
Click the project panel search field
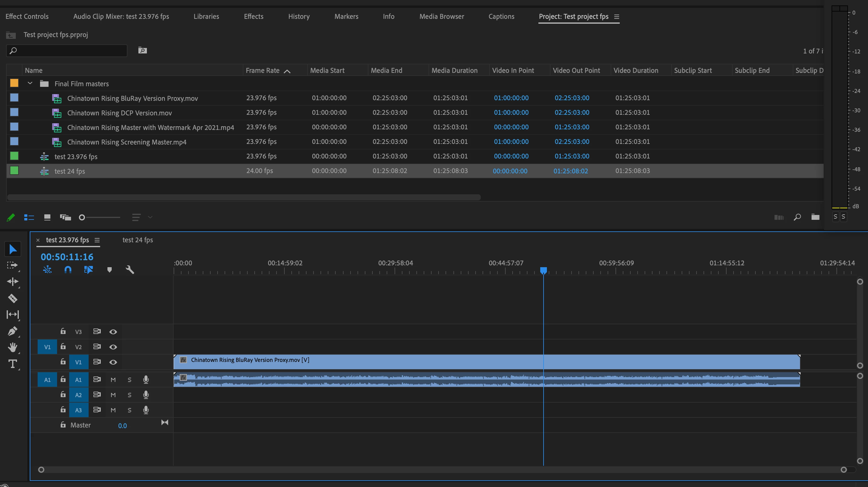67,51
